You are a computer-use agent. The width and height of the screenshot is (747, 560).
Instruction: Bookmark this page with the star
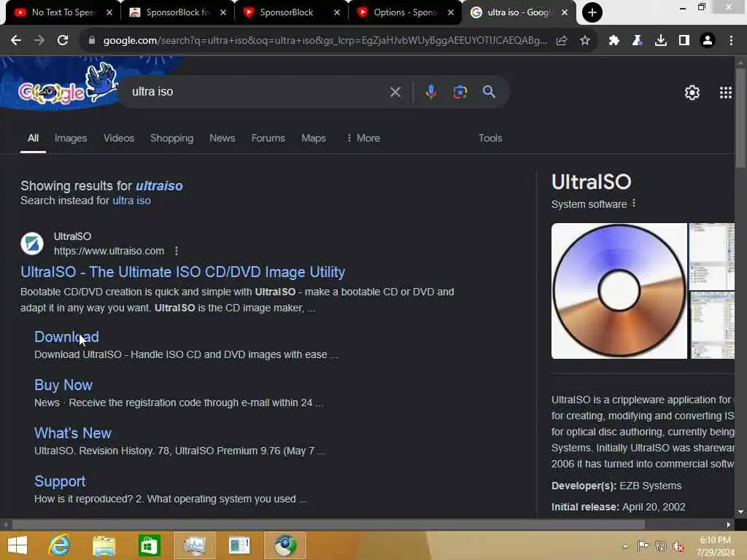(585, 41)
